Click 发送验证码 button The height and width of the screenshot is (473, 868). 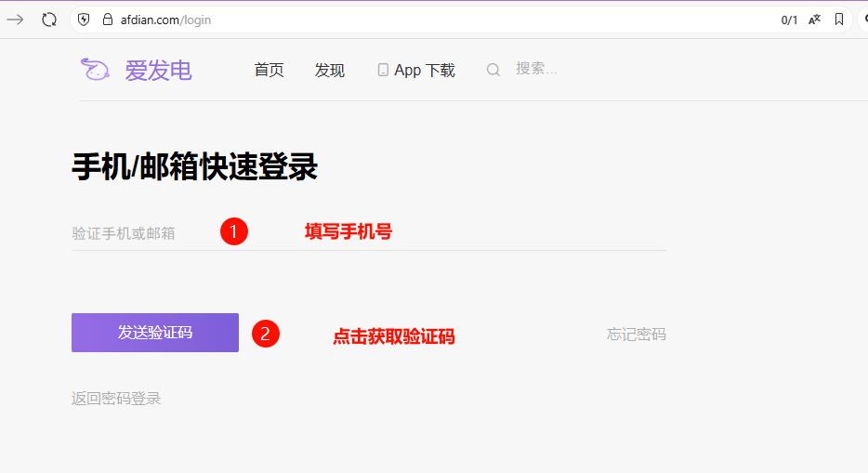(x=155, y=333)
